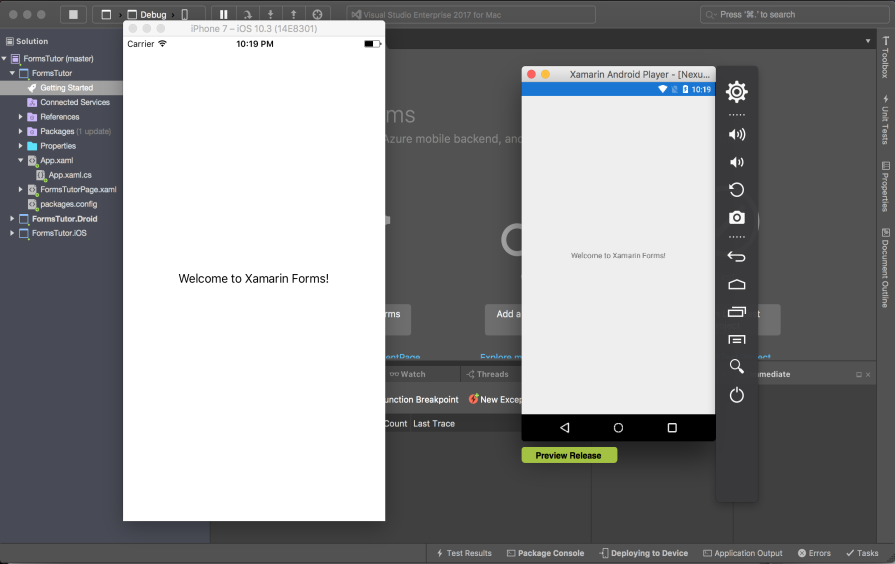Stop the debugging session
The height and width of the screenshot is (564, 895).
pyautogui.click(x=74, y=14)
